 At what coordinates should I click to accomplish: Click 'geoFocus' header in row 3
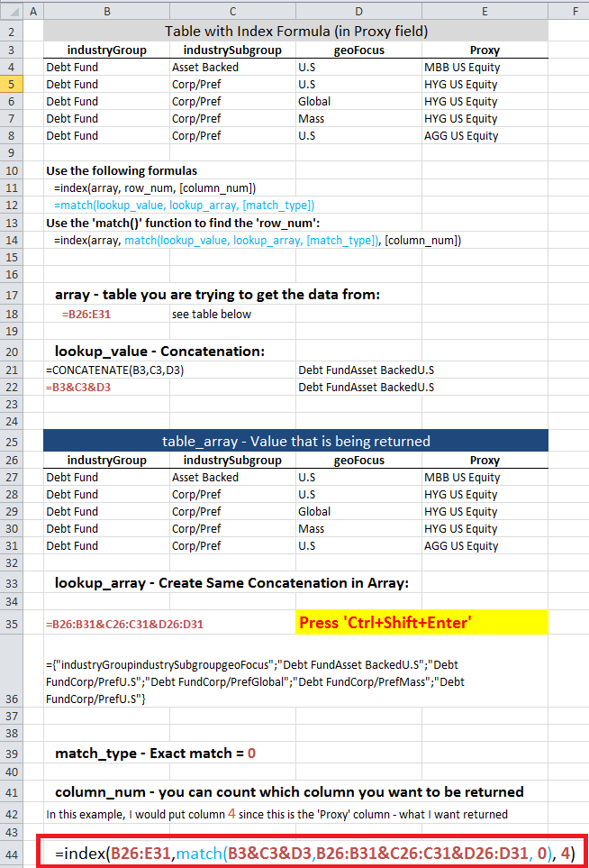[359, 50]
